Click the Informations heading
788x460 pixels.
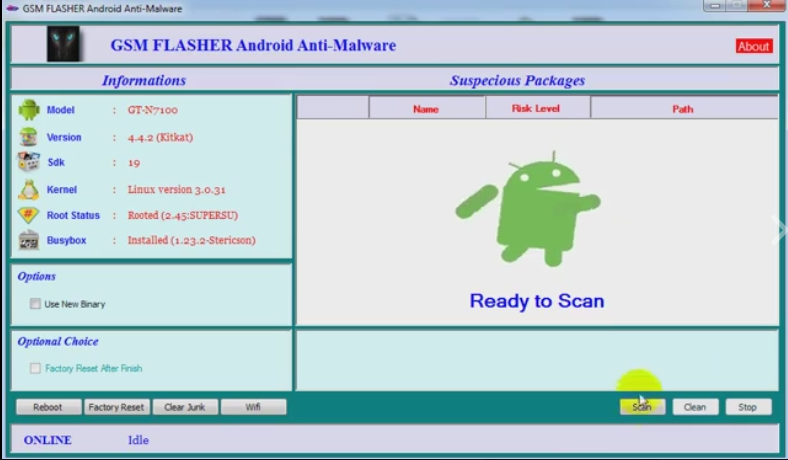144,80
